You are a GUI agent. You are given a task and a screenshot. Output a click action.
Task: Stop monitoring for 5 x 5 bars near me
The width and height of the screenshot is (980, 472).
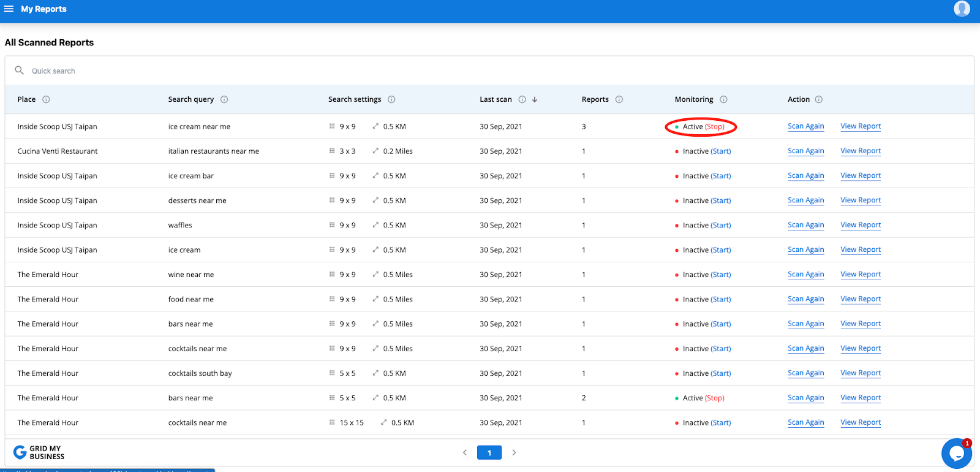click(x=715, y=398)
